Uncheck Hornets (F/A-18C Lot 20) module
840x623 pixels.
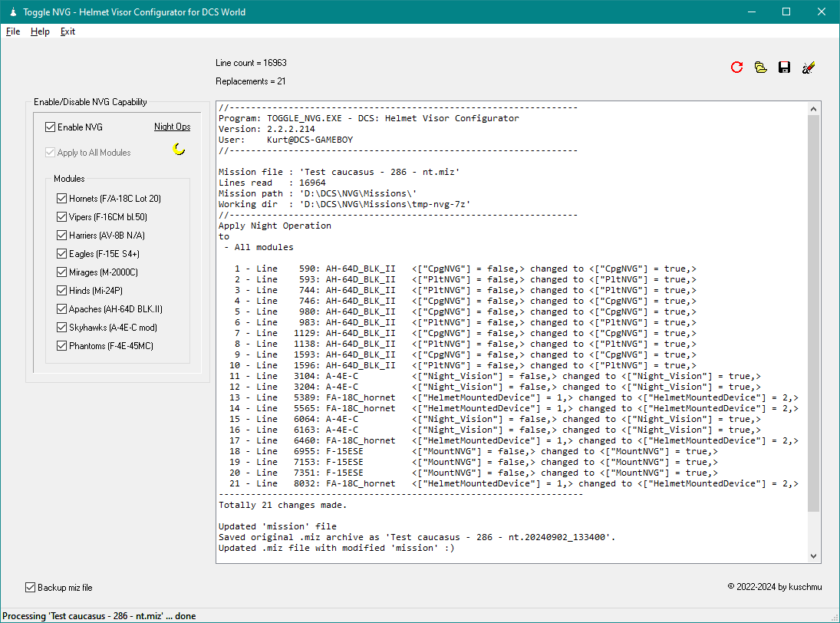coord(62,199)
